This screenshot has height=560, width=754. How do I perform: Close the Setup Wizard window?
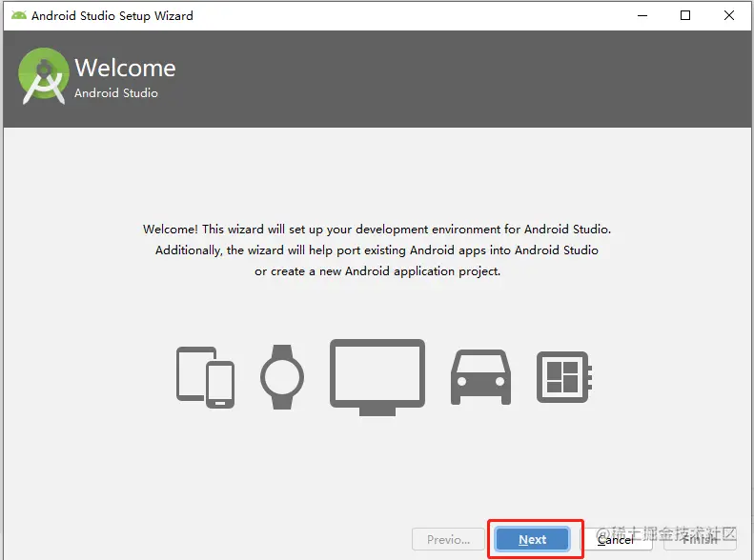(x=729, y=15)
